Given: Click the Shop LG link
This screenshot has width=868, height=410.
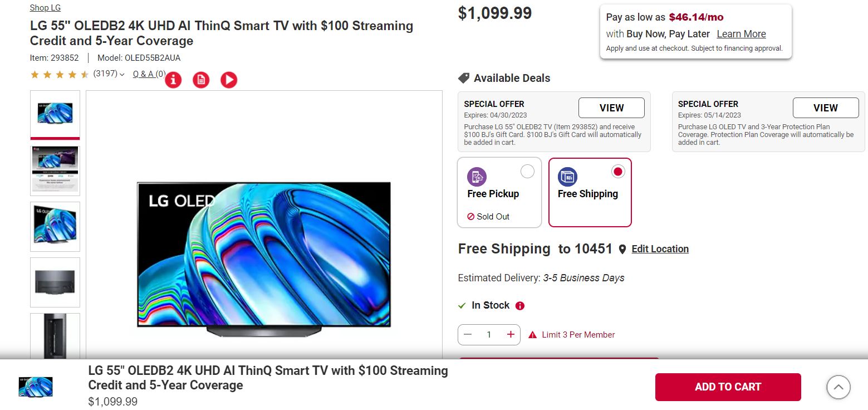Looking at the screenshot, I should point(45,7).
